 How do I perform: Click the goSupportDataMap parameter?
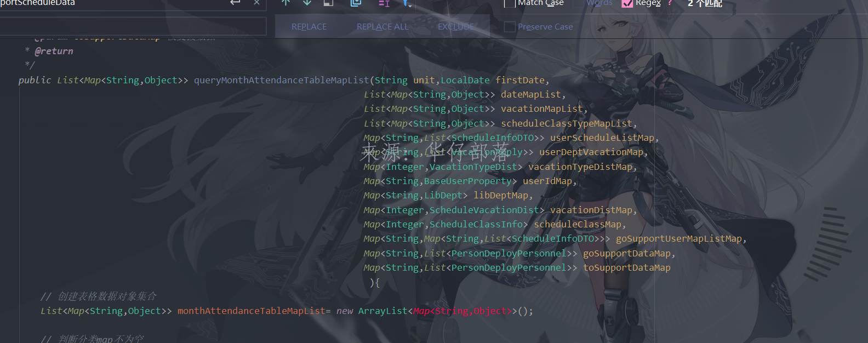[627, 253]
